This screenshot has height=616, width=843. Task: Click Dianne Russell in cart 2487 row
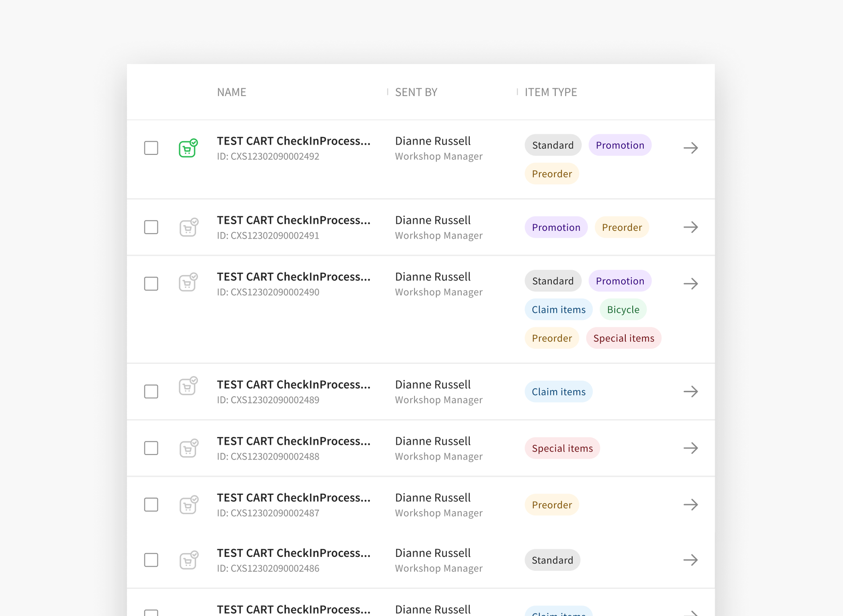[432, 498]
